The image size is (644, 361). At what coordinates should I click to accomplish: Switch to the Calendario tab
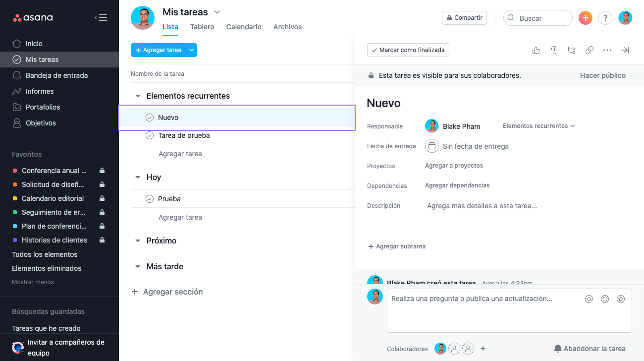tap(244, 27)
